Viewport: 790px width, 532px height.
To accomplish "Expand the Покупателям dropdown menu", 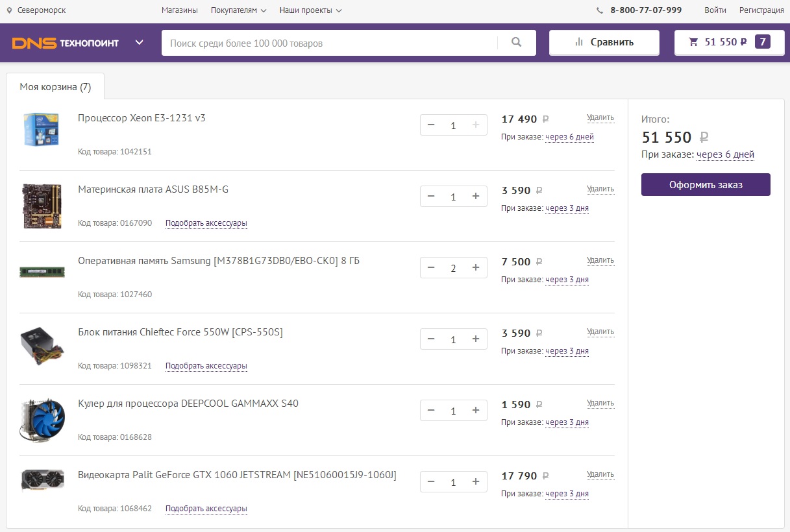I will pos(238,10).
